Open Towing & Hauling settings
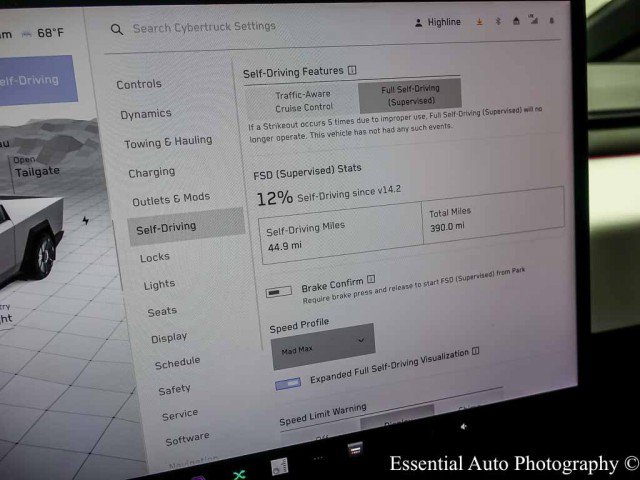The height and width of the screenshot is (480, 640). click(168, 142)
